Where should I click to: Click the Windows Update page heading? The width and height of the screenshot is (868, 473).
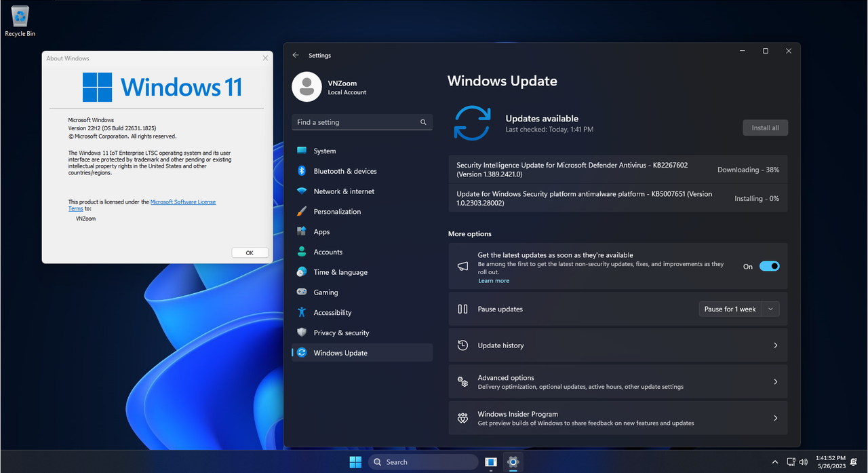[x=502, y=81]
